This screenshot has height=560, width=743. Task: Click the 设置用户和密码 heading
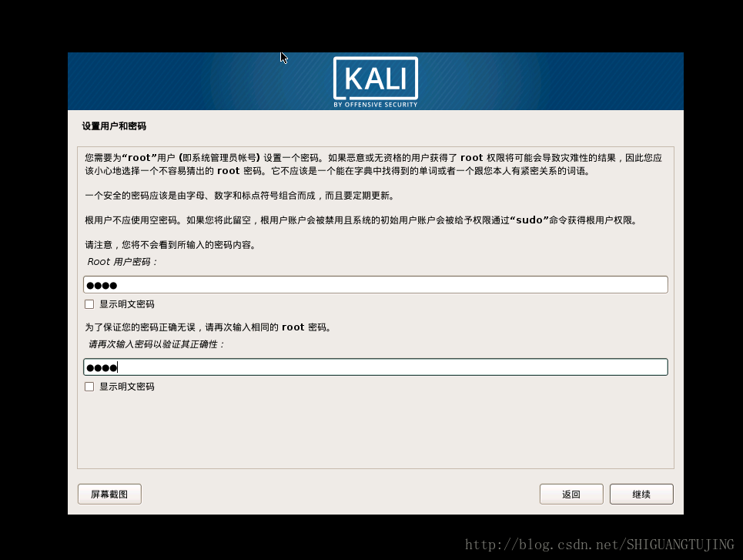[114, 126]
